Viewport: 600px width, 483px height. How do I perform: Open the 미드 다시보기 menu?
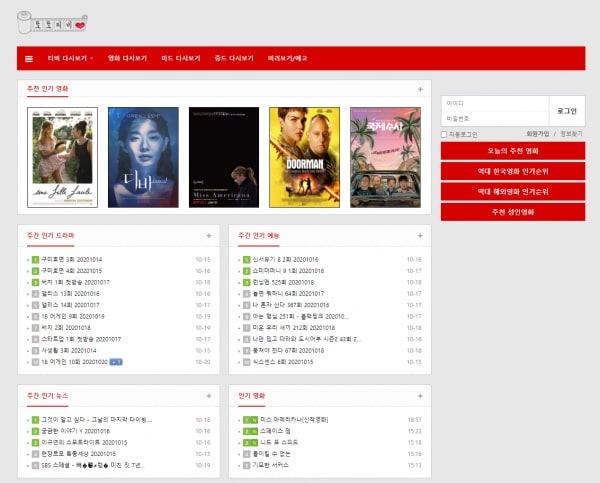pyautogui.click(x=181, y=59)
